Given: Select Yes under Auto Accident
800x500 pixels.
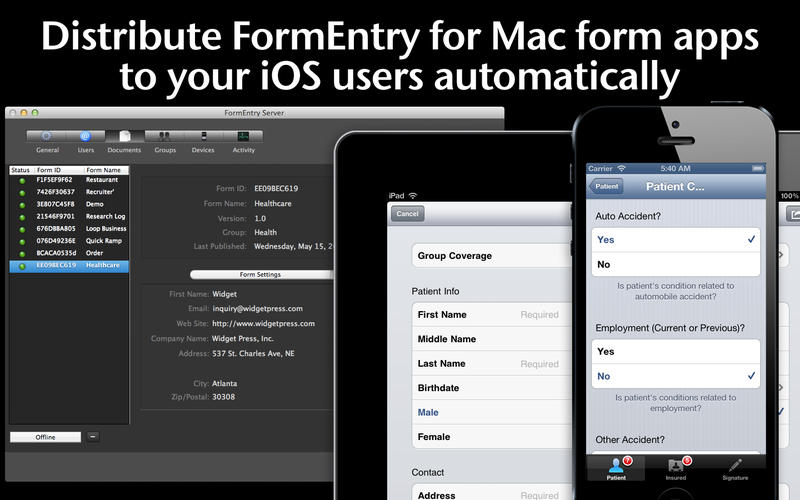Looking at the screenshot, I should point(676,240).
